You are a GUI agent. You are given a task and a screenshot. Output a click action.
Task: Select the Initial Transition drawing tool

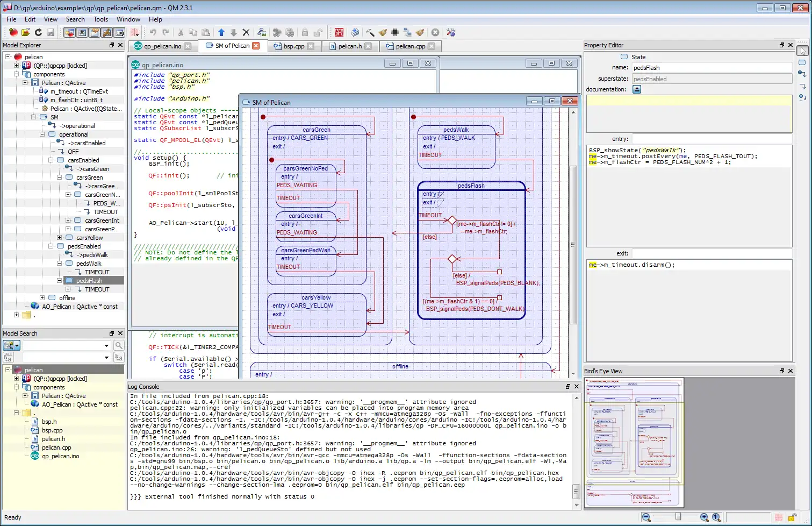[x=802, y=74]
